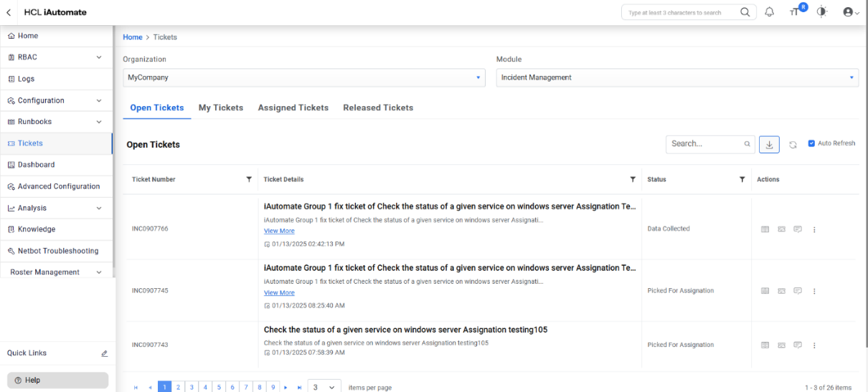
Task: Switch to the Released Tickets tab
Action: 378,107
